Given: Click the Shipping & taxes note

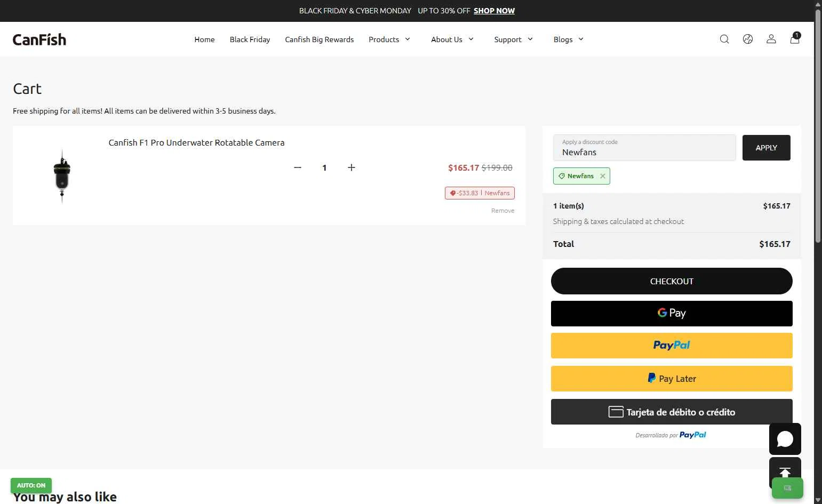Looking at the screenshot, I should (x=618, y=221).
